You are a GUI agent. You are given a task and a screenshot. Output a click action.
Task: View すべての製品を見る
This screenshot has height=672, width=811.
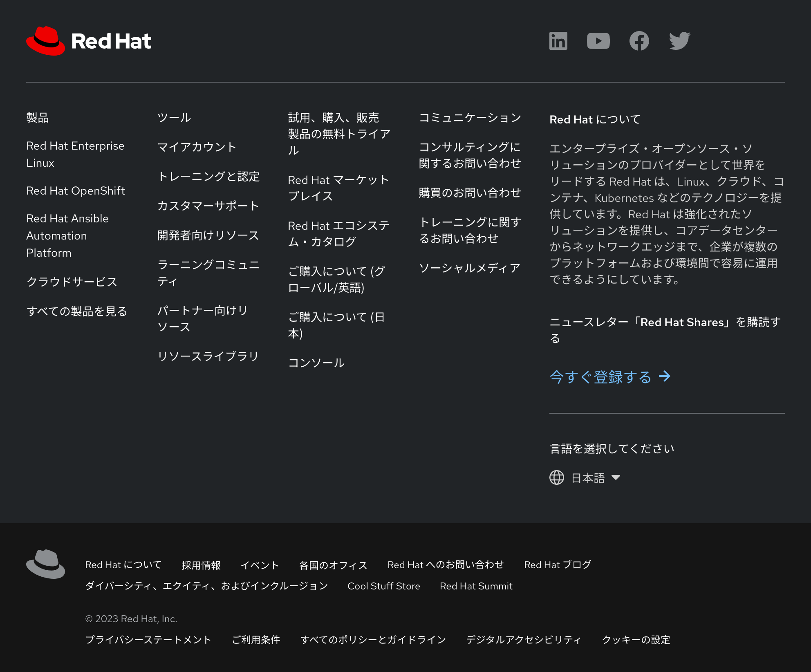click(x=77, y=311)
